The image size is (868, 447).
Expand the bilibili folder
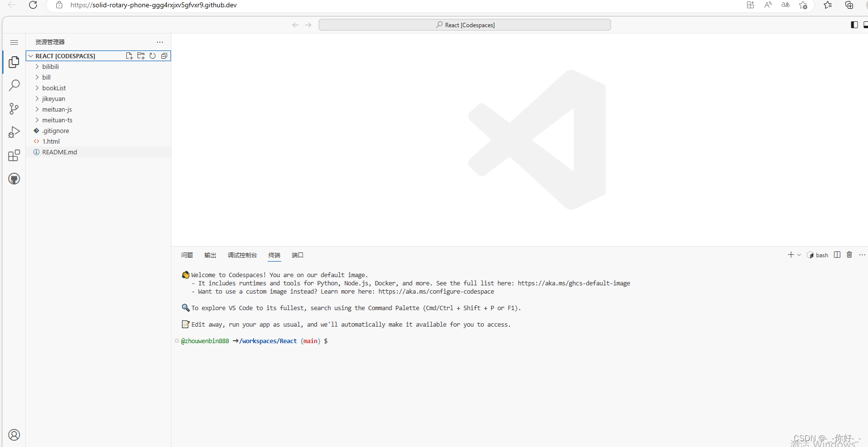coord(98,66)
